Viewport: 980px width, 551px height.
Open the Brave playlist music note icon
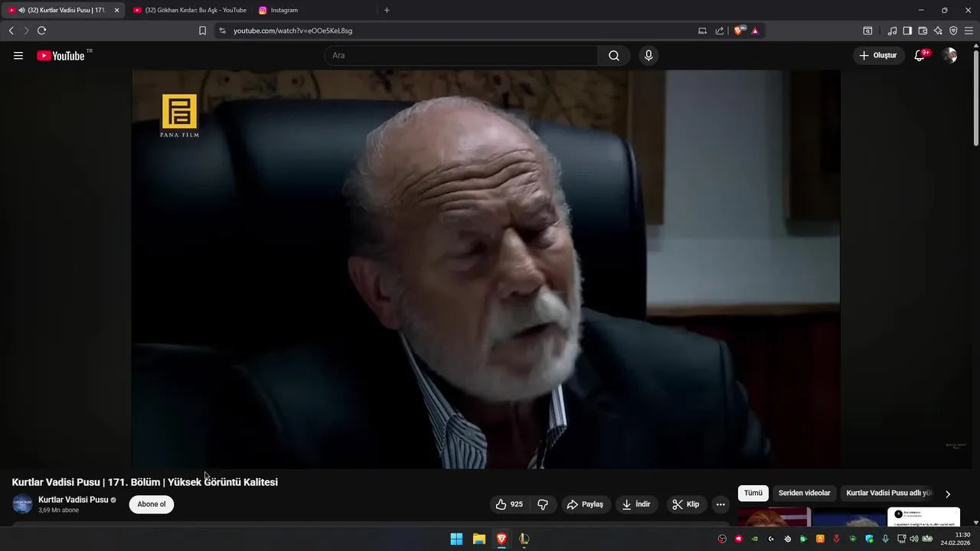tap(892, 31)
